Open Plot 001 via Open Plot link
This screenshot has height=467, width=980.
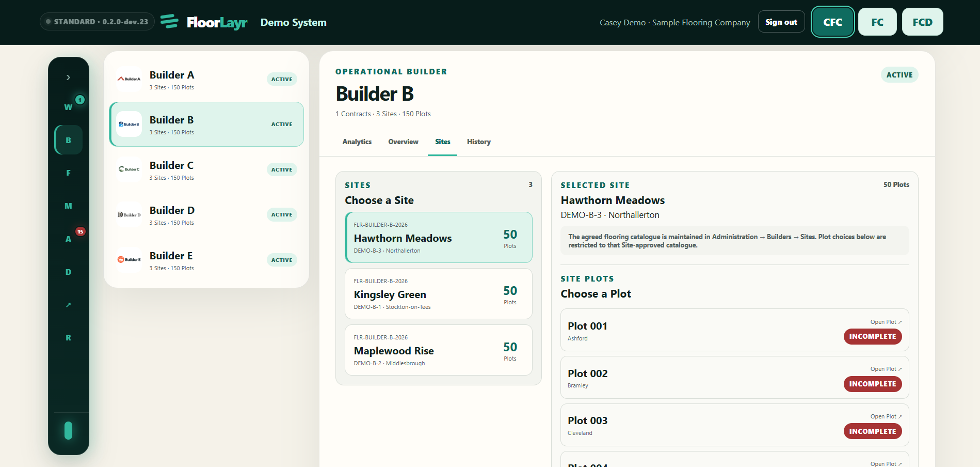[x=886, y=322]
